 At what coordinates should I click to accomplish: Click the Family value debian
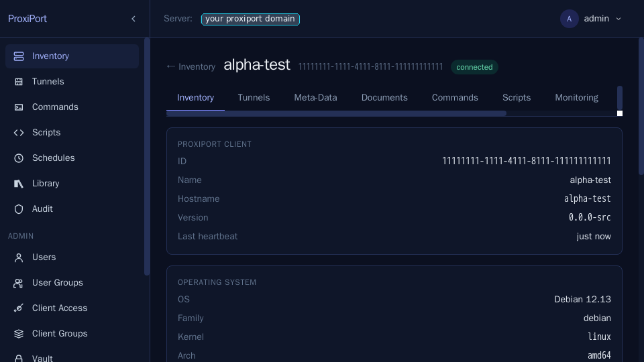(x=597, y=318)
